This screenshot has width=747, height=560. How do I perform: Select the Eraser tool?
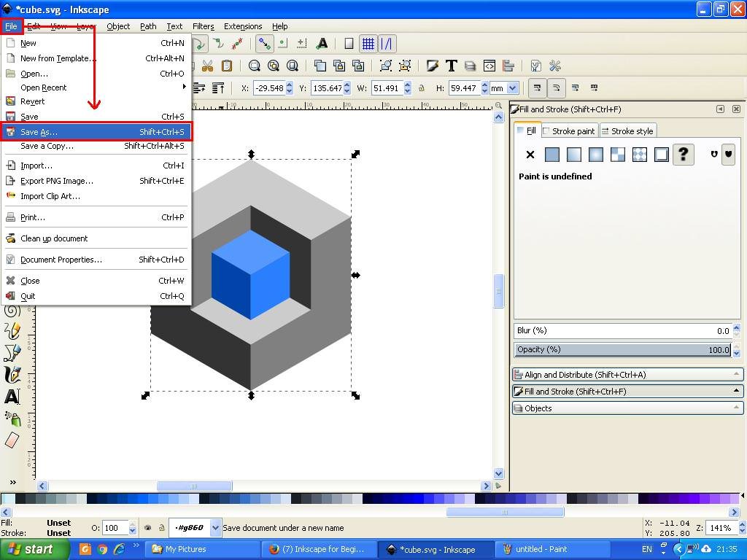point(12,440)
